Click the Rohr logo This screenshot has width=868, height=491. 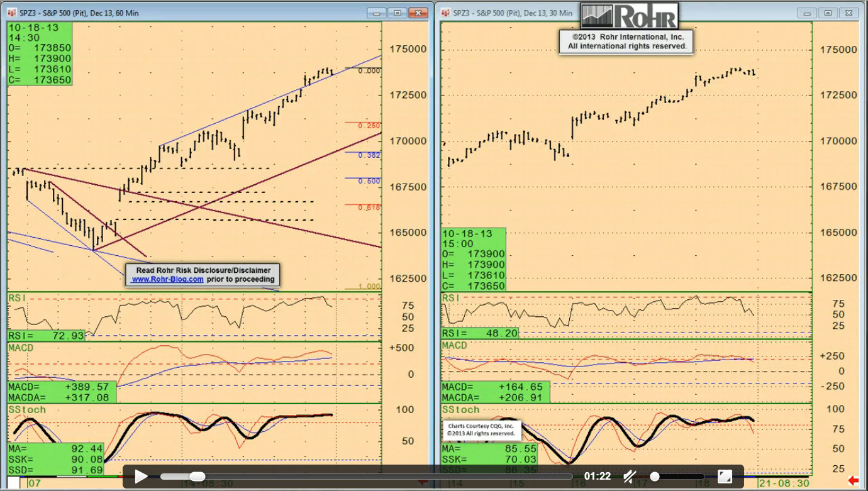[x=628, y=16]
